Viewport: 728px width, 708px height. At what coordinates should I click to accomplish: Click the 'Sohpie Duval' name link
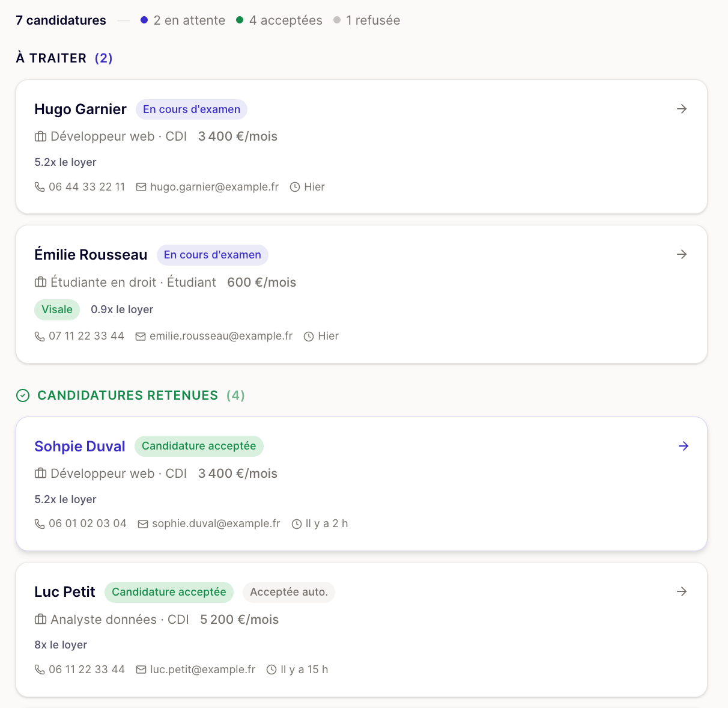[x=80, y=446]
